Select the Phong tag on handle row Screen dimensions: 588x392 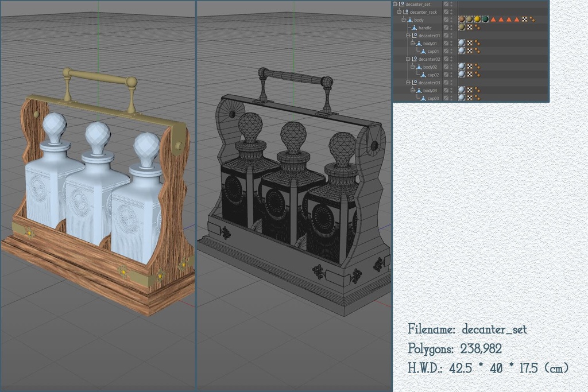click(x=477, y=28)
